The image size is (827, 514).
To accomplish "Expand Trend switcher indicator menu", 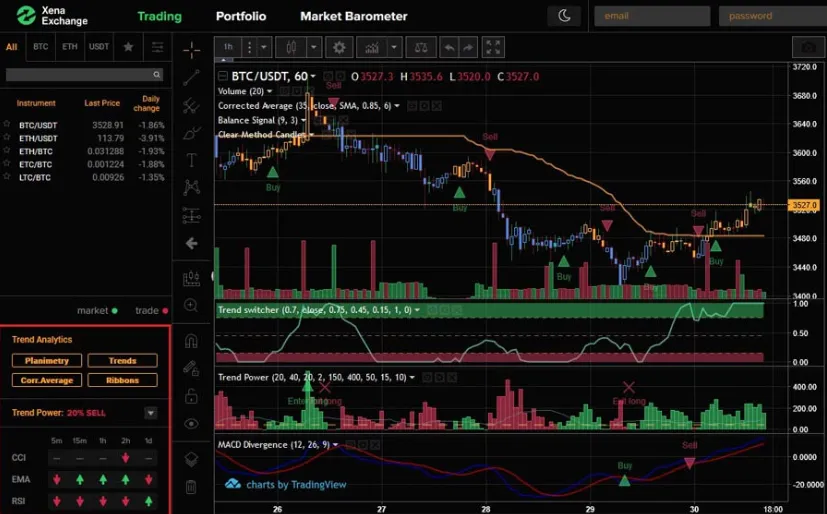I will (417, 310).
